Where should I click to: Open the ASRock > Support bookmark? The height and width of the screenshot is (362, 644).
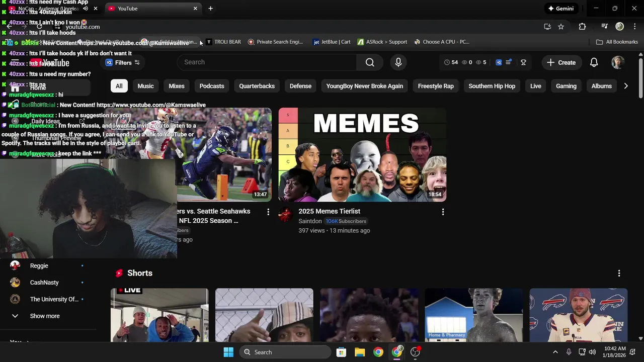coord(382,42)
